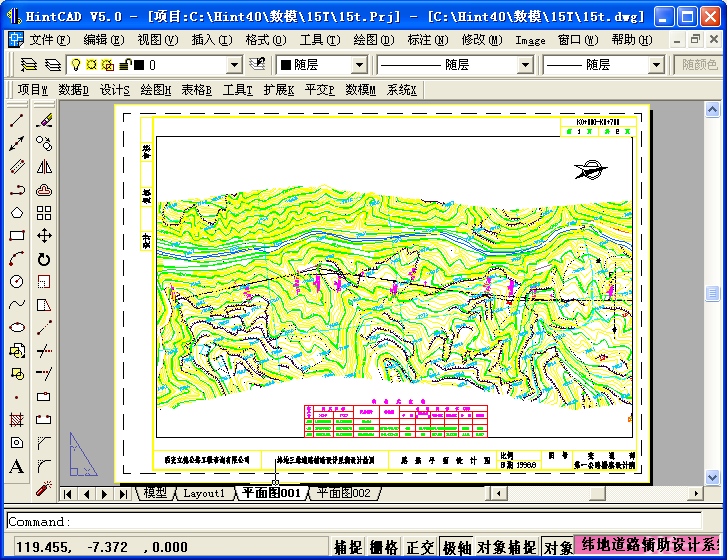Open the linetype 随层 dropdown
Viewport: 727px width, 560px height.
point(525,65)
